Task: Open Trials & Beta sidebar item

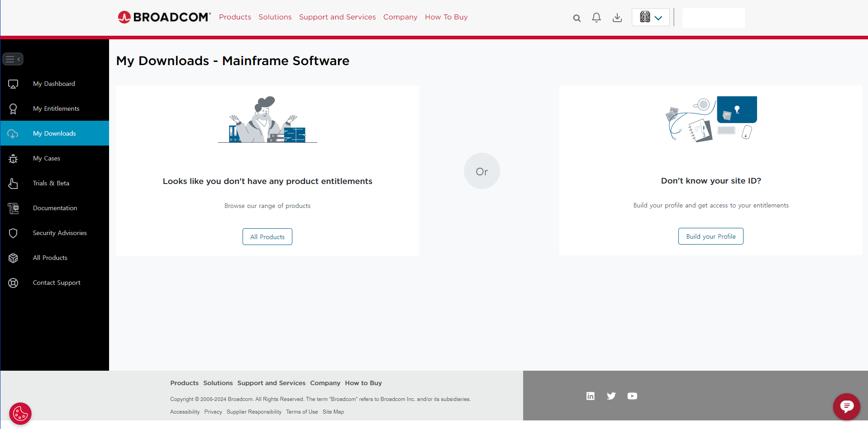Action: [x=55, y=183]
